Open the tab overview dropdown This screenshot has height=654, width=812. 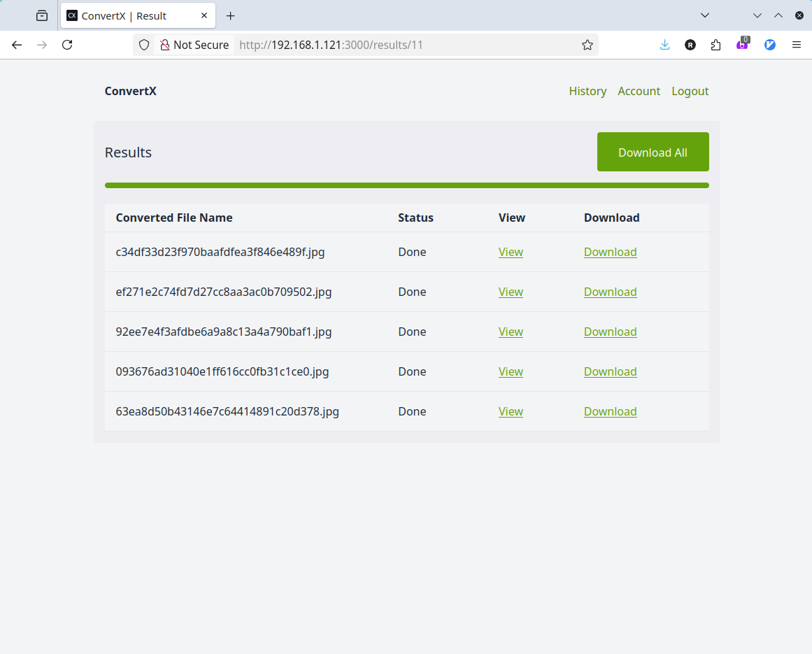[x=704, y=15]
